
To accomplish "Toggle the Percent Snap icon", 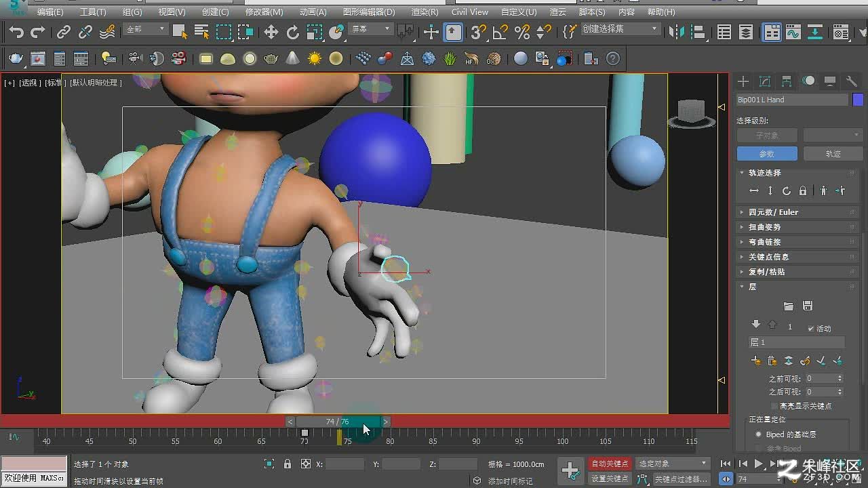I will [x=522, y=32].
